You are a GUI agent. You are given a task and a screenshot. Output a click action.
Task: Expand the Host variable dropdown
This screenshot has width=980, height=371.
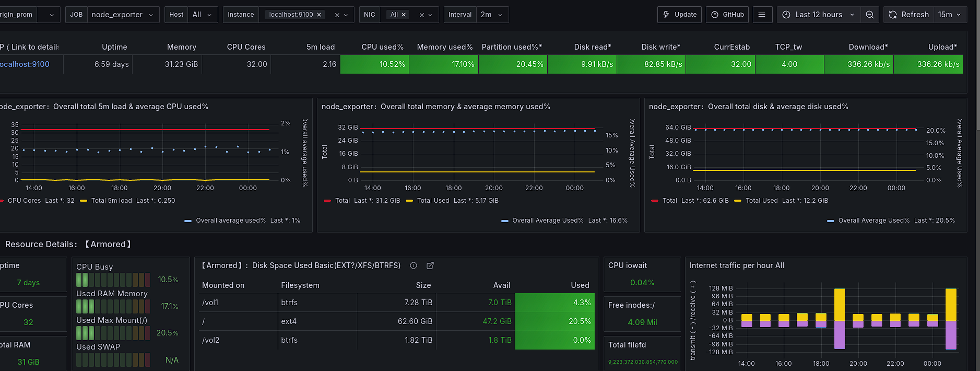(x=202, y=15)
